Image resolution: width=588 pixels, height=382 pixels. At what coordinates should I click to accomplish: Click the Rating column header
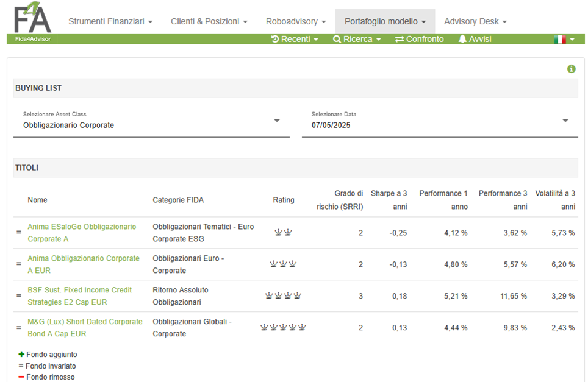(284, 200)
